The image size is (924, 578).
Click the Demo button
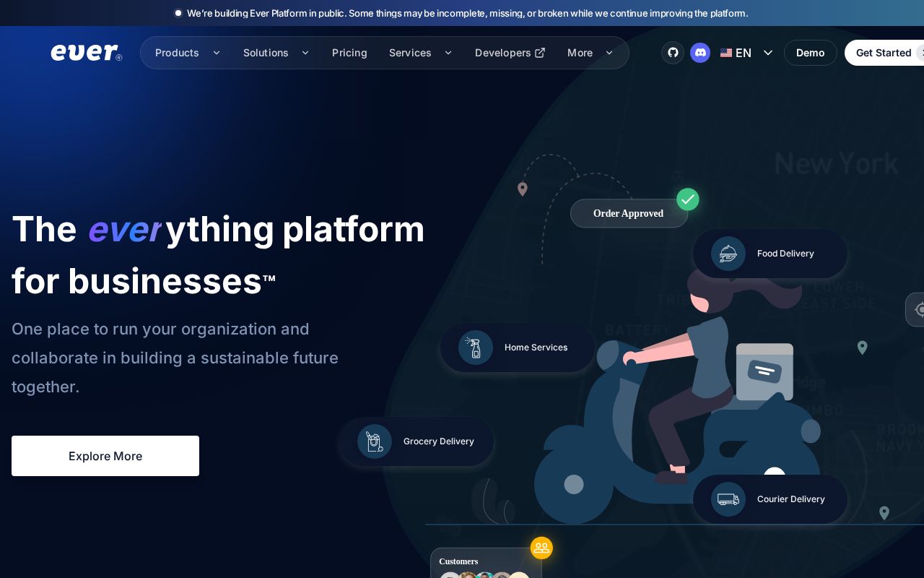tap(811, 53)
